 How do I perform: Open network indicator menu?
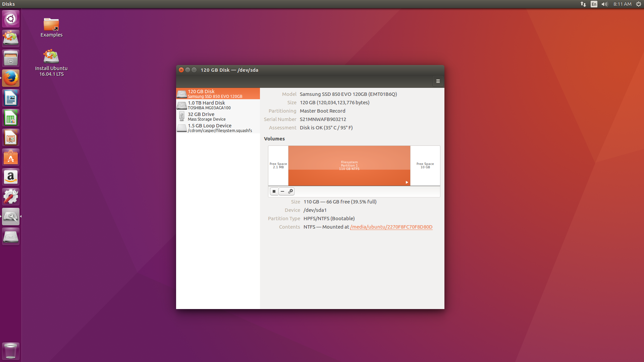point(583,4)
